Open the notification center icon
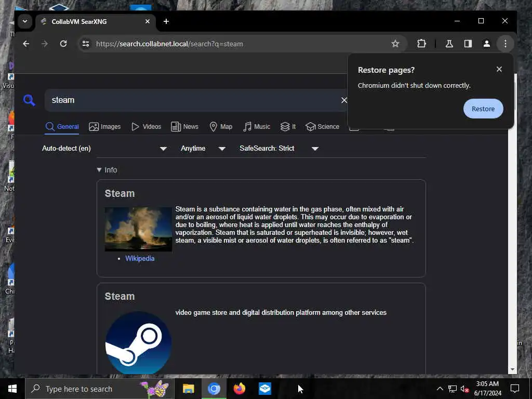Viewport: 532px width, 399px height. coord(515,389)
